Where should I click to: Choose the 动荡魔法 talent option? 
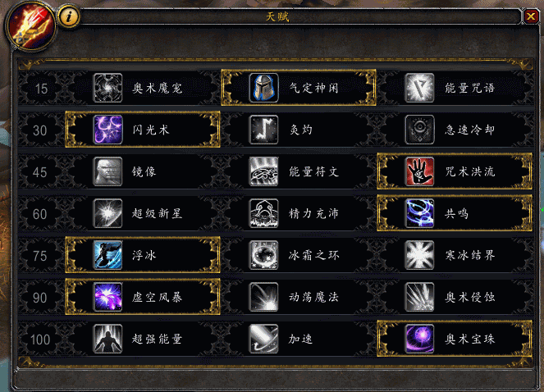pyautogui.click(x=299, y=297)
